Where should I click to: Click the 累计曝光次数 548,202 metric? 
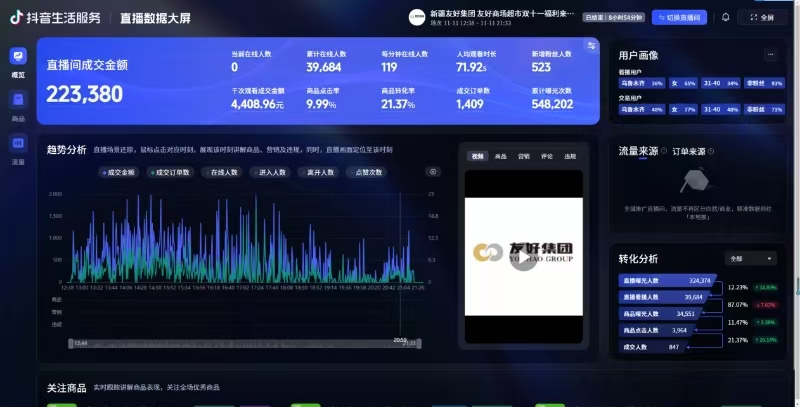pos(552,98)
